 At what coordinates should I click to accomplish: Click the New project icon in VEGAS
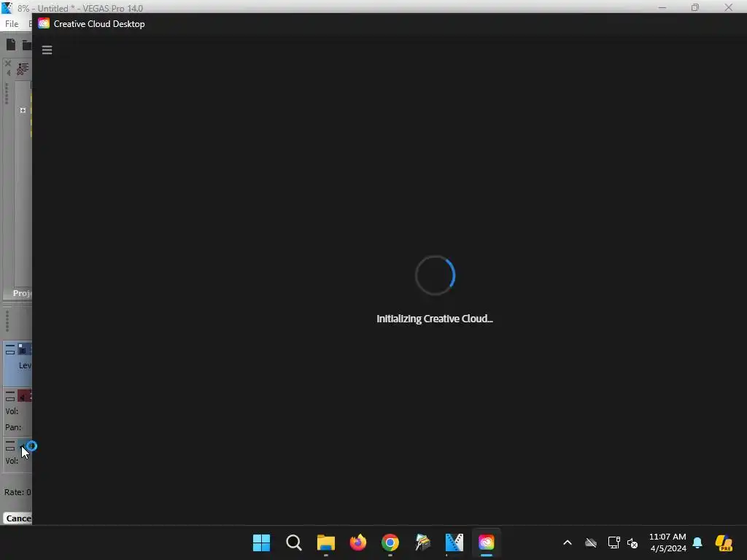coord(10,44)
